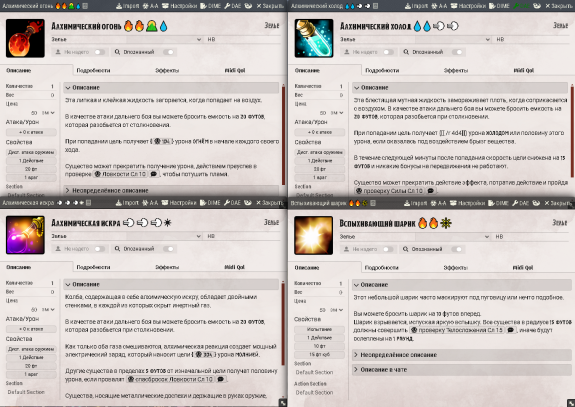This screenshot has height=407, width=575.
Task: Click проверку Силы Сл 10 roll button
Action: pyautogui.click(x=389, y=191)
